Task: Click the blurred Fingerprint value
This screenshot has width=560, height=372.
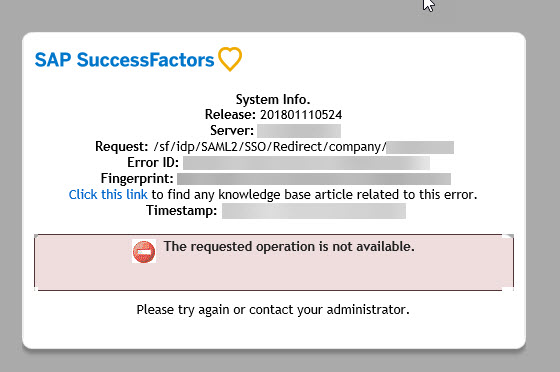Action: 314,179
